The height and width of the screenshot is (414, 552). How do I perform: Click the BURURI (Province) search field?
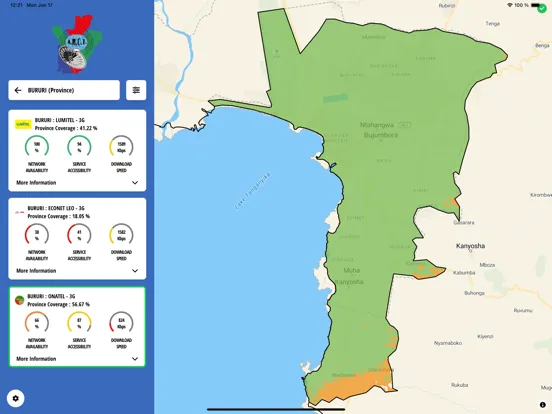click(64, 90)
